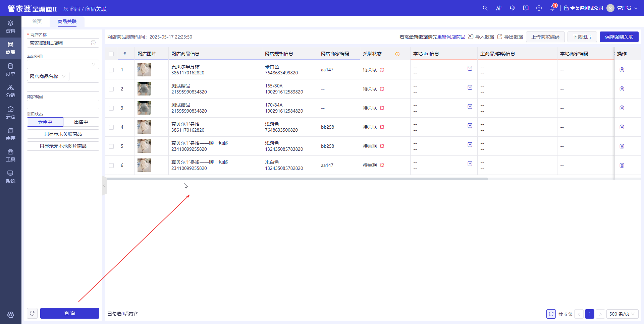Click 只显示未关联商品 filter button
644x324 pixels.
pyautogui.click(x=63, y=134)
